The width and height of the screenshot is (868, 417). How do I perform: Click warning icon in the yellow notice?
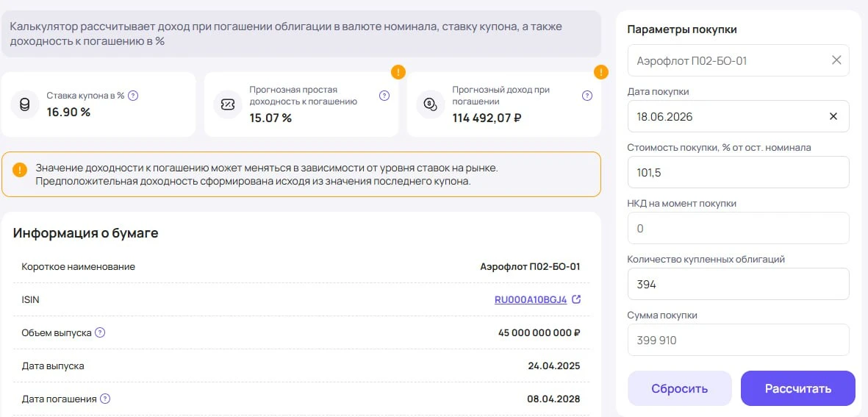coord(19,169)
